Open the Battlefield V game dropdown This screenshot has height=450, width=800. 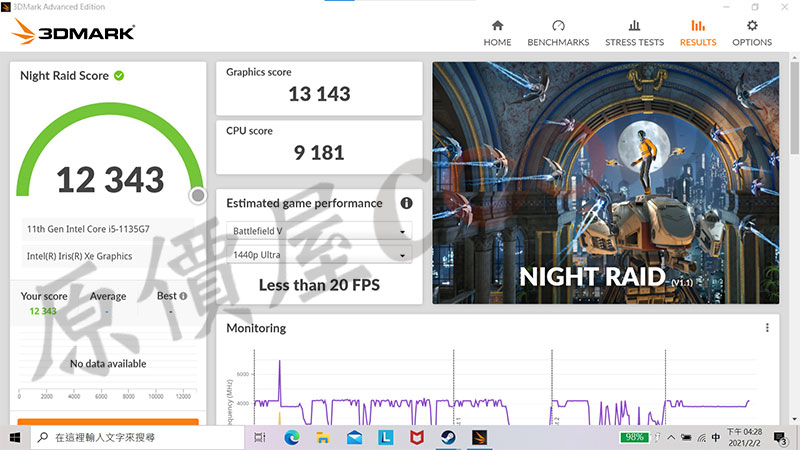(x=319, y=231)
